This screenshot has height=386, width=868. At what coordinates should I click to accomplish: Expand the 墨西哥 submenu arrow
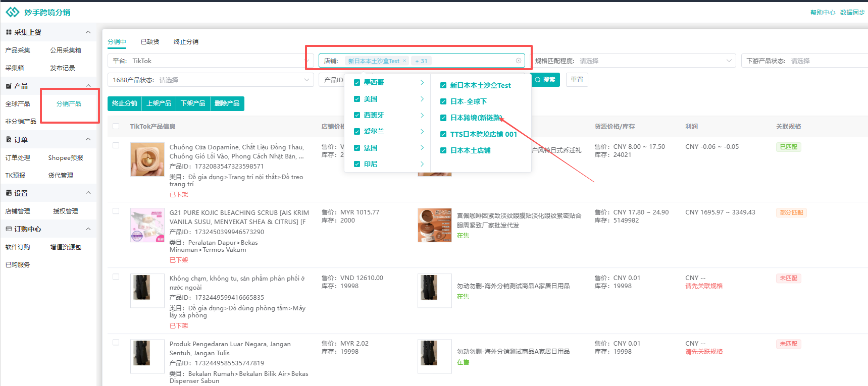[x=422, y=82]
